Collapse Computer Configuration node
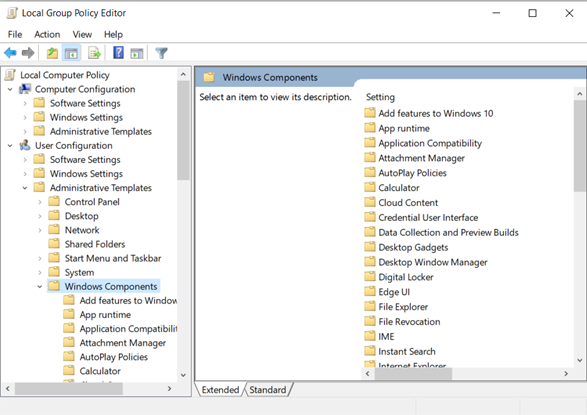The width and height of the screenshot is (587, 415). [x=10, y=89]
